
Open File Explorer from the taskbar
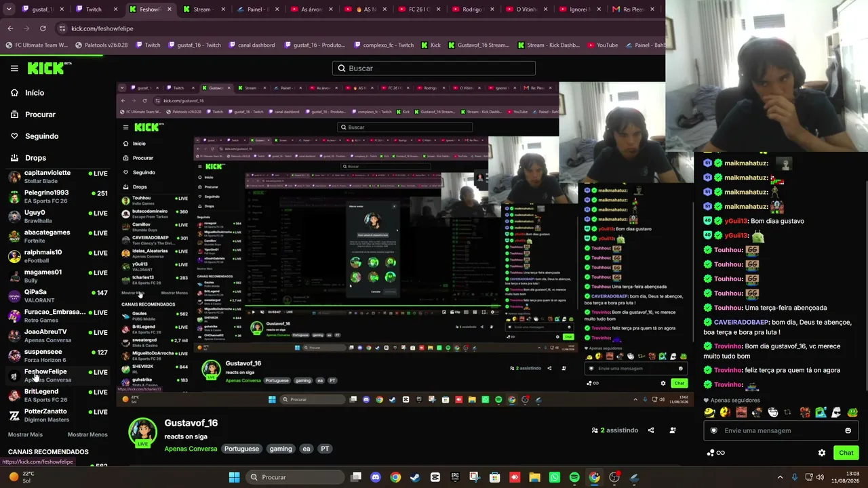534,477
